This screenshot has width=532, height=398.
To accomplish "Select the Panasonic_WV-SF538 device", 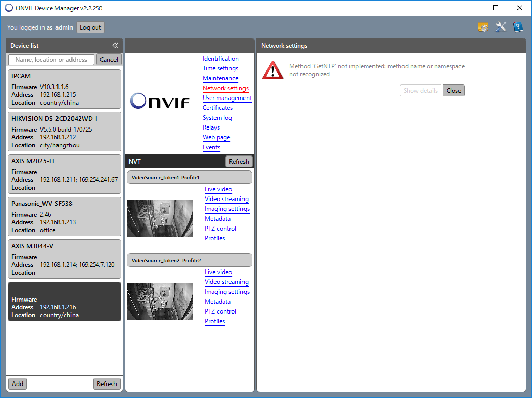I will coord(64,217).
